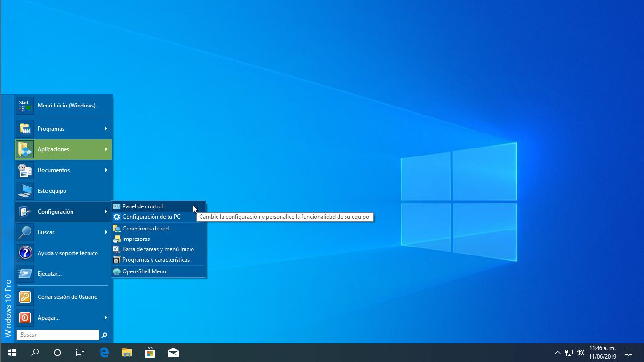Click the Windows Start button on taskbar
Viewport: 644px width, 362px height.
pos(12,353)
